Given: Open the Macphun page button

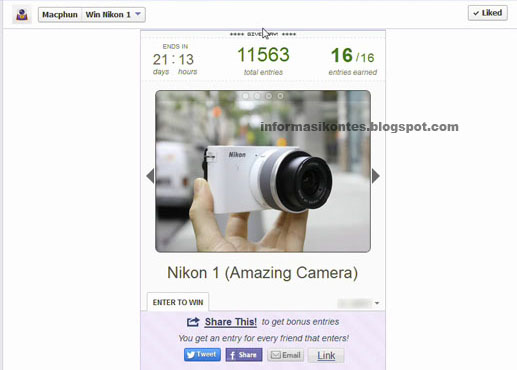Looking at the screenshot, I should [x=60, y=15].
